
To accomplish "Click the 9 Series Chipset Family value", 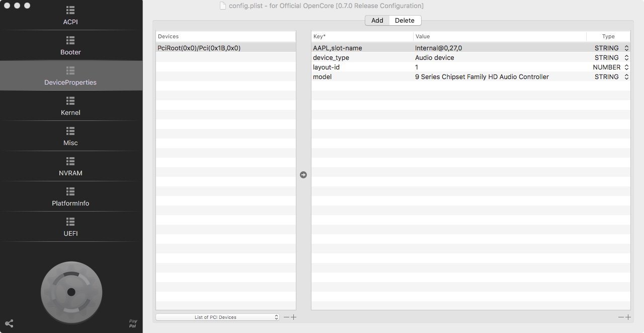I will click(500, 77).
